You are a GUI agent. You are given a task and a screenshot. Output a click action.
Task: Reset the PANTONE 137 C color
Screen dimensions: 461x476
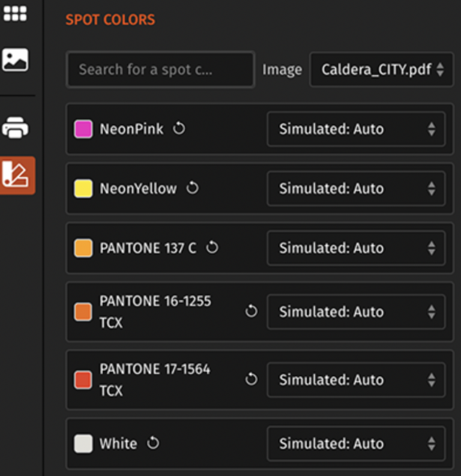click(212, 248)
